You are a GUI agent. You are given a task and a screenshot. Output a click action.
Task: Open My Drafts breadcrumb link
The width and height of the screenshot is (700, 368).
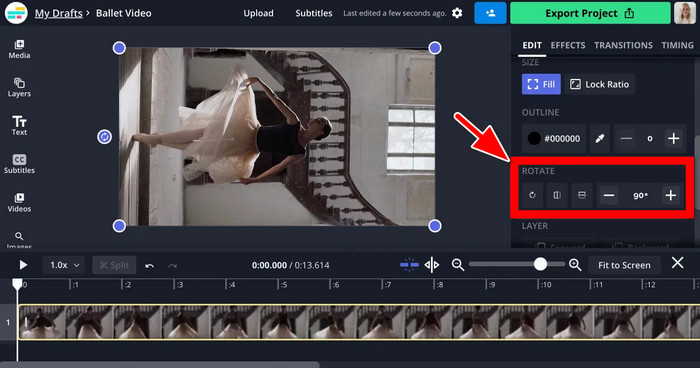[58, 13]
